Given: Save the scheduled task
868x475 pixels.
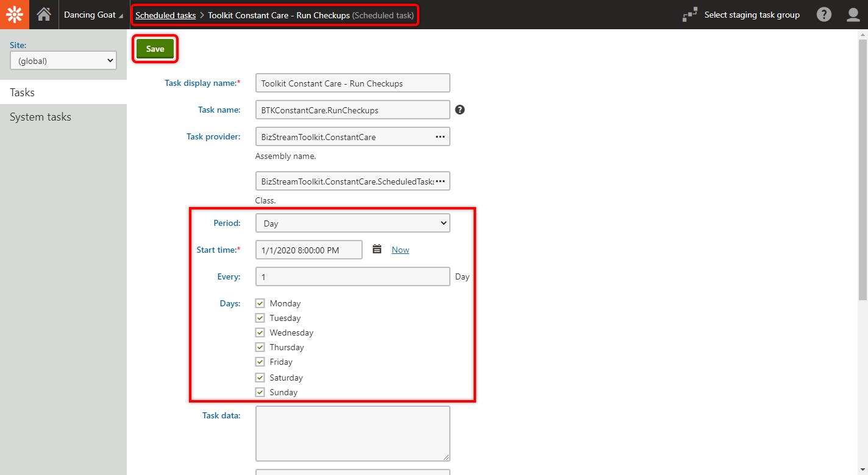Looking at the screenshot, I should [155, 49].
